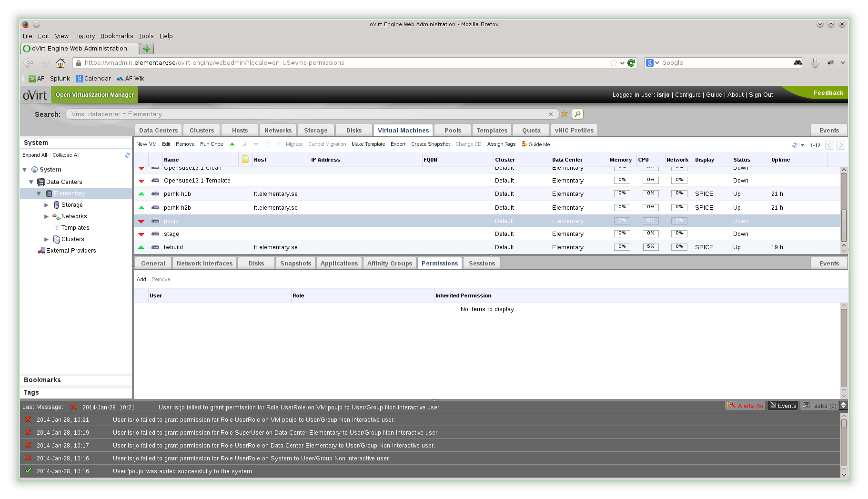The image size is (868, 499).
Task: Open the Alerts (5) panel
Action: pos(746,406)
